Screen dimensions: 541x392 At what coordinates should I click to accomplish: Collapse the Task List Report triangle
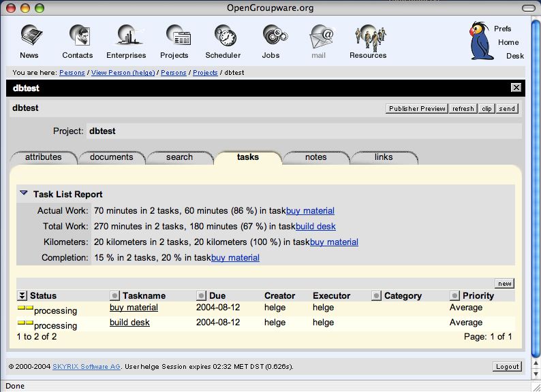click(x=23, y=193)
